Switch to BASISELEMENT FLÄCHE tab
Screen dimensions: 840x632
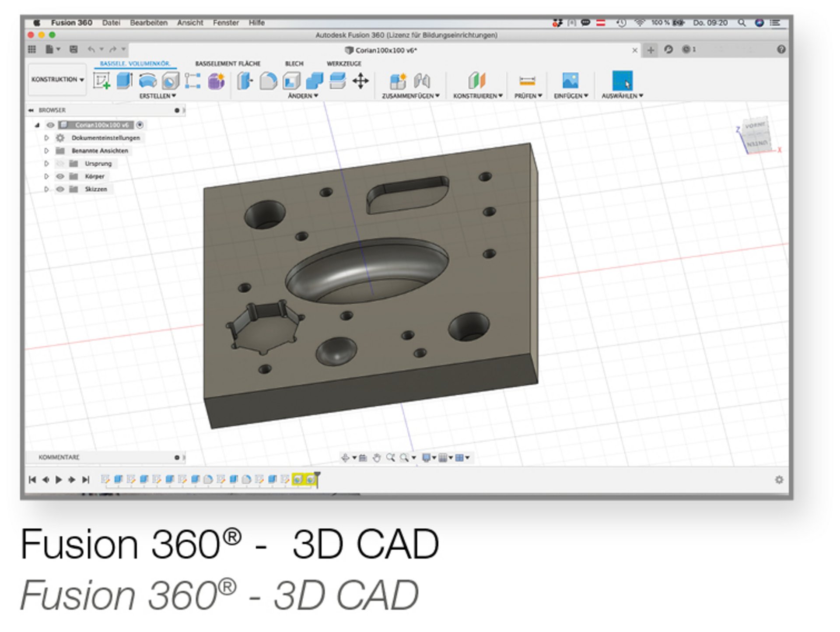(228, 64)
